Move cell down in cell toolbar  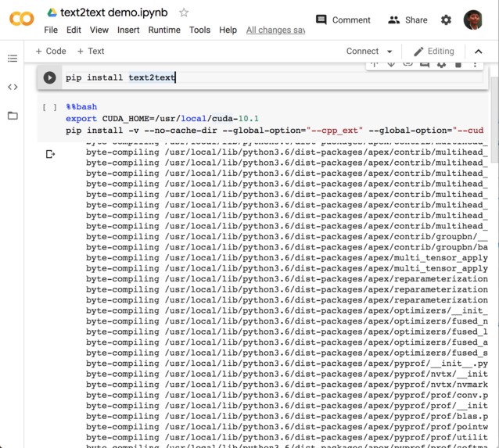(x=391, y=65)
